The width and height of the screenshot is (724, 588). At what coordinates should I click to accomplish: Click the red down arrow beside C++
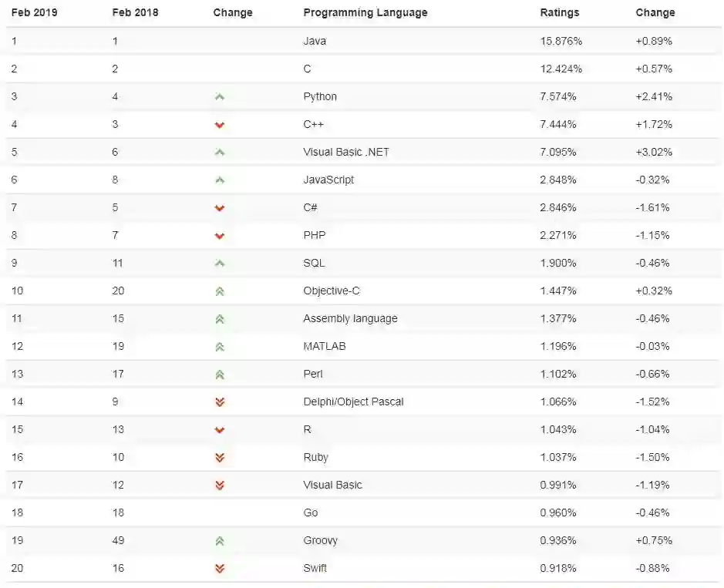[220, 125]
